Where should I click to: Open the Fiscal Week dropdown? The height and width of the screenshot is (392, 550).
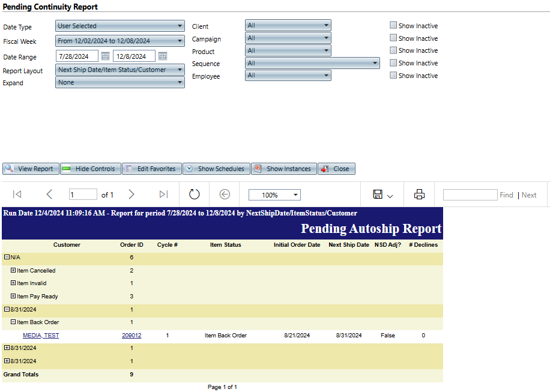(x=120, y=41)
